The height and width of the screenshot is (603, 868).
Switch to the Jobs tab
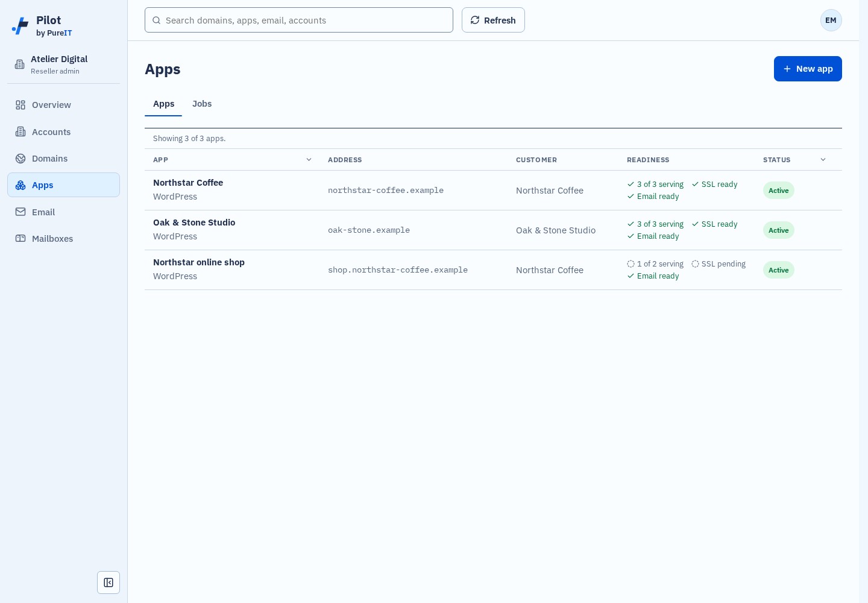202,104
